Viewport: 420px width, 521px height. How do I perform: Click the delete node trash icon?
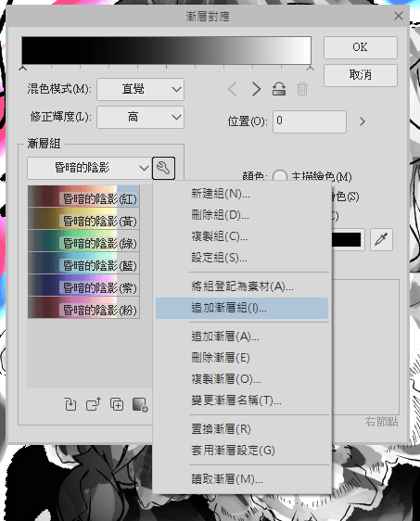point(301,89)
